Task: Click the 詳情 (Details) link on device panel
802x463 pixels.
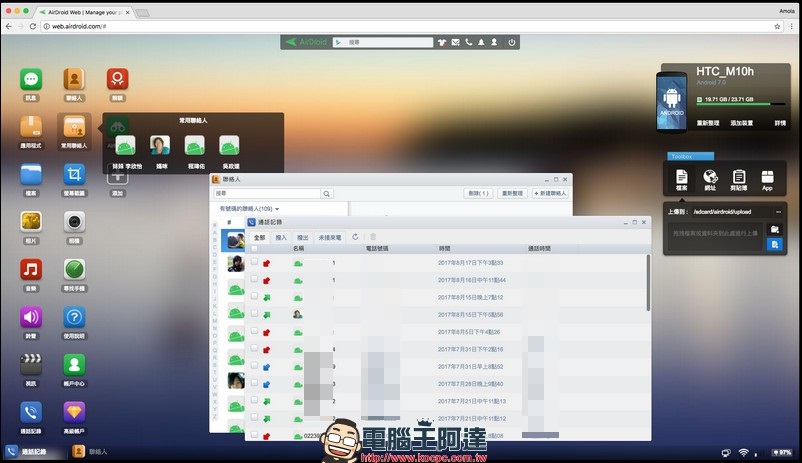Action: point(779,122)
